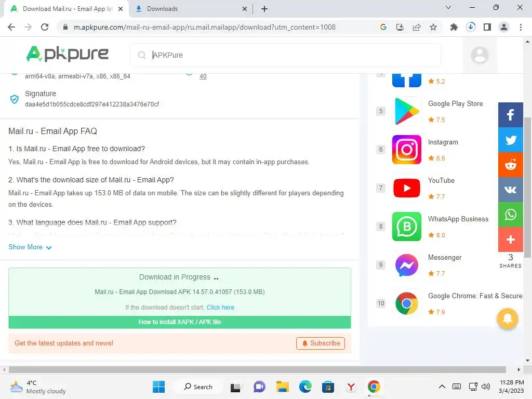Screen dimensions: 532x399
Task: Click the underlined 40 link
Action: tap(203, 76)
